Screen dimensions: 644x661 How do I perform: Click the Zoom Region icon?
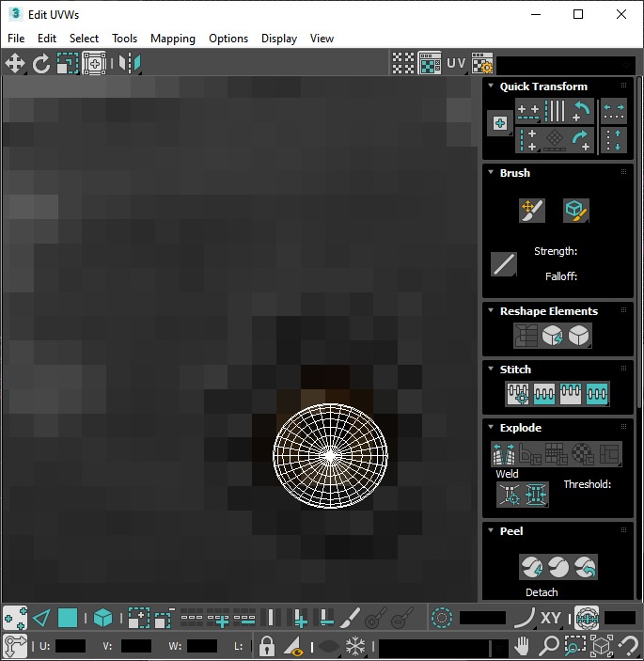point(575,645)
